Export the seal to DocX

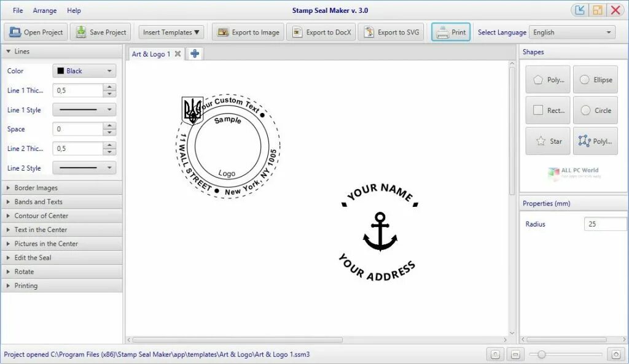(x=321, y=32)
